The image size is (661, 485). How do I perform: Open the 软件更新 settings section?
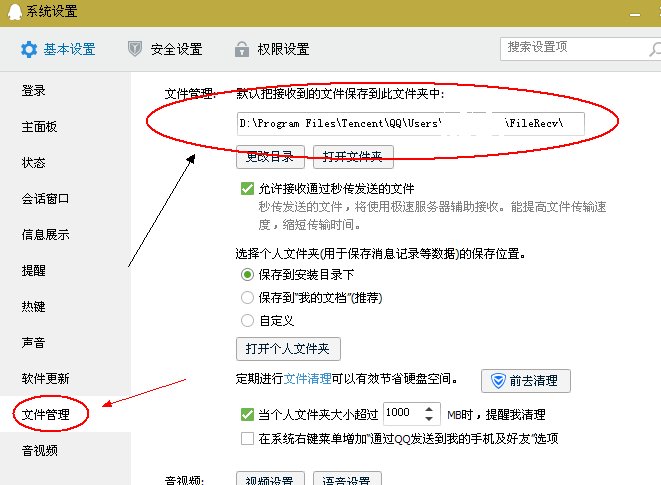click(x=46, y=378)
